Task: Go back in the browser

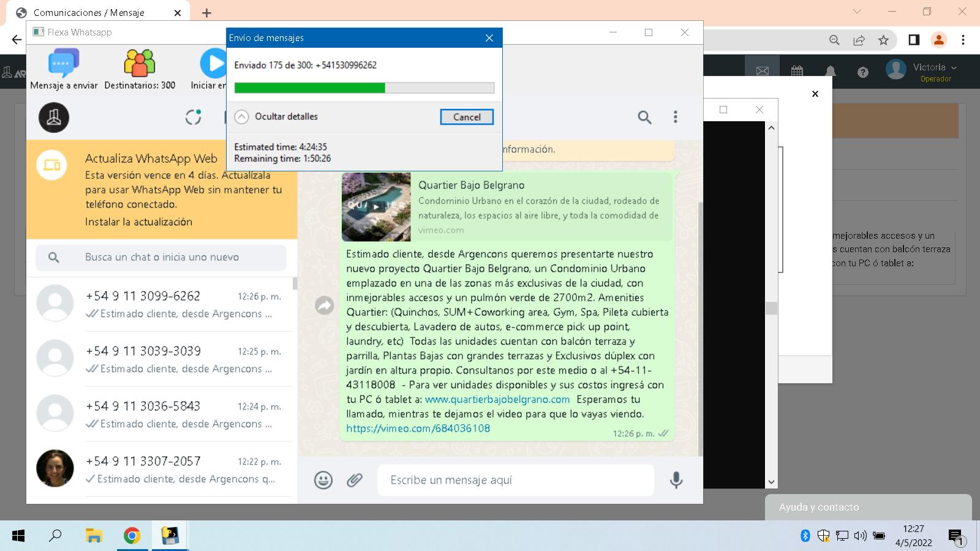Action: [x=17, y=40]
